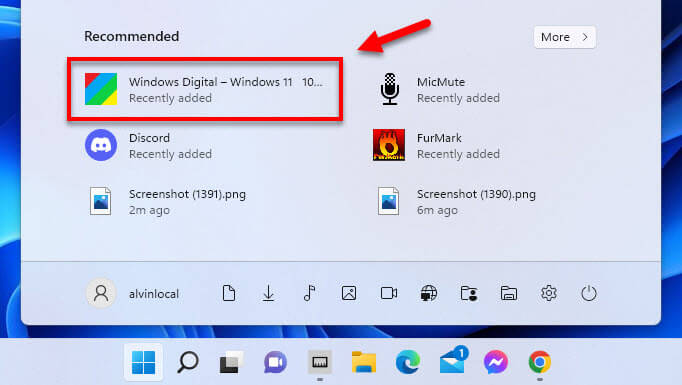682x385 pixels.
Task: Open Screenshot (1391).png file icon
Action: (100, 201)
